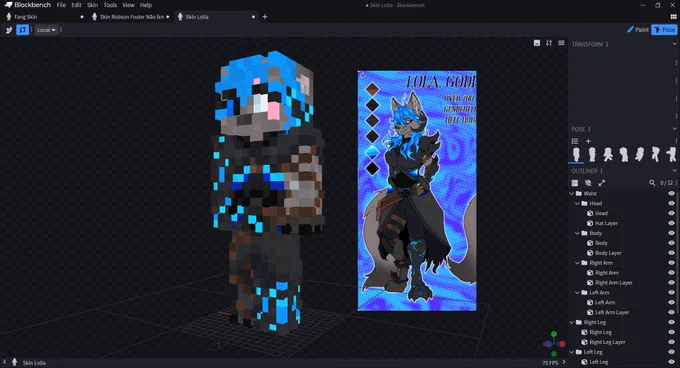
Task: Open the viewport hamburger menu
Action: (561, 43)
